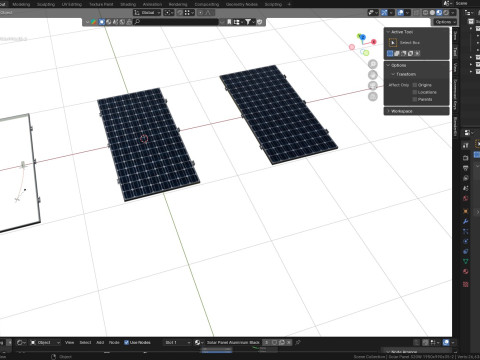This screenshot has width=480, height=360.
Task: Open the Slot 1 material slot dropdown
Action: coord(177,342)
